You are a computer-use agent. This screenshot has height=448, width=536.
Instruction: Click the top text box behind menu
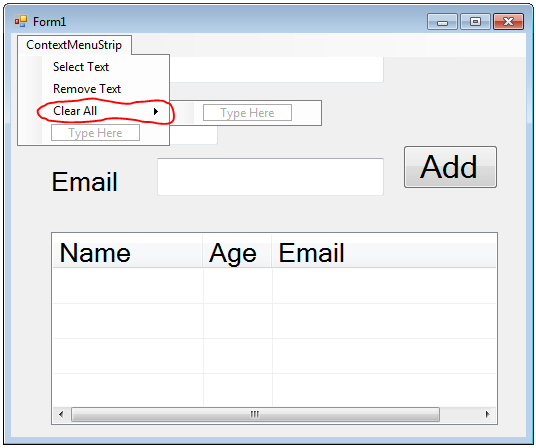pos(277,70)
